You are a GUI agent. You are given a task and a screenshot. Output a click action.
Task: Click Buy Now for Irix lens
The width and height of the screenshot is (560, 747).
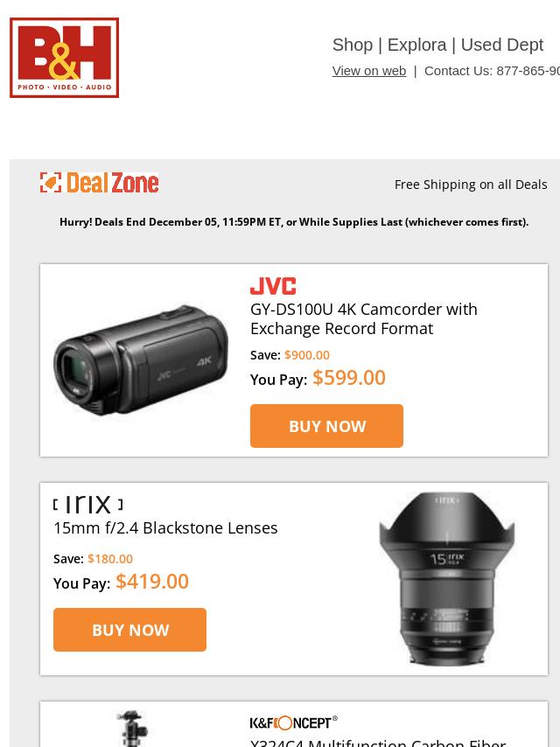[129, 630]
